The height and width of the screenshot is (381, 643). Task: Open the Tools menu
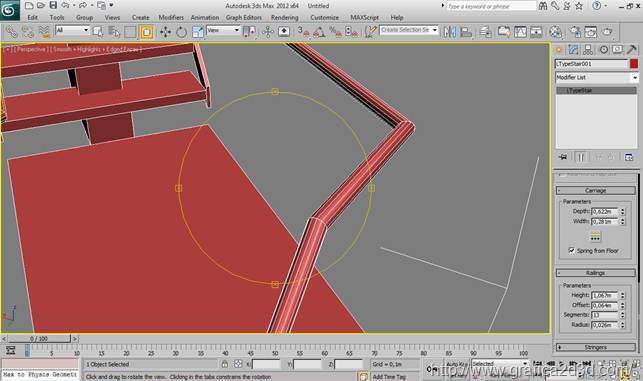pos(57,17)
